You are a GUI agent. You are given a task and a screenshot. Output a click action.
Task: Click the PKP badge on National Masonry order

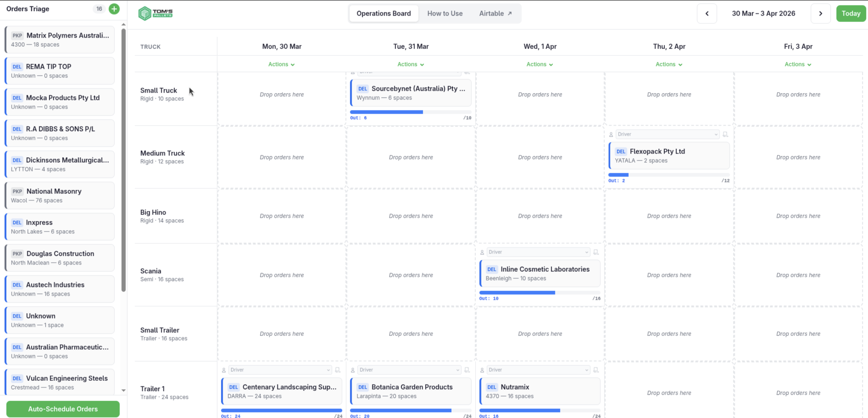[17, 192]
